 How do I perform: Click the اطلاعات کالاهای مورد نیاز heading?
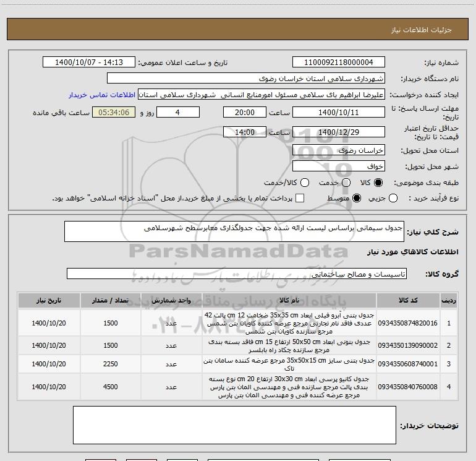[x=412, y=252]
